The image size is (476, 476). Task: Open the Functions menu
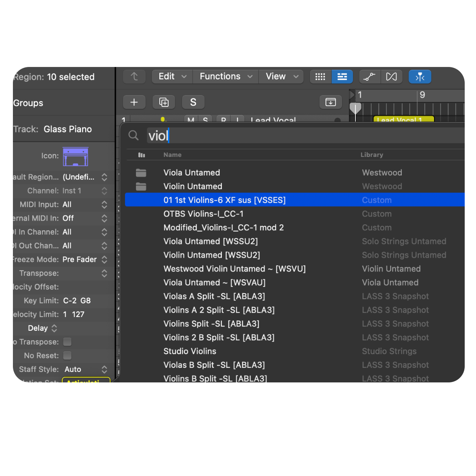[x=225, y=77]
